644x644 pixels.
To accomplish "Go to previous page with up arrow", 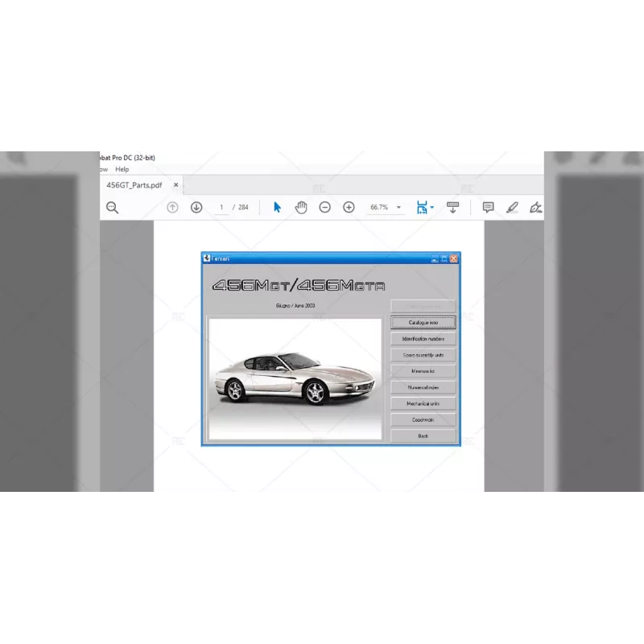I will click(171, 207).
